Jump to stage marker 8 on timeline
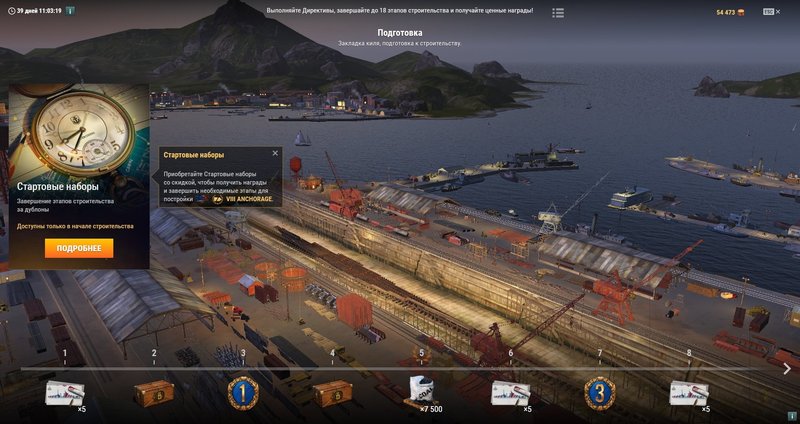The height and width of the screenshot is (424, 800). pyautogui.click(x=689, y=353)
